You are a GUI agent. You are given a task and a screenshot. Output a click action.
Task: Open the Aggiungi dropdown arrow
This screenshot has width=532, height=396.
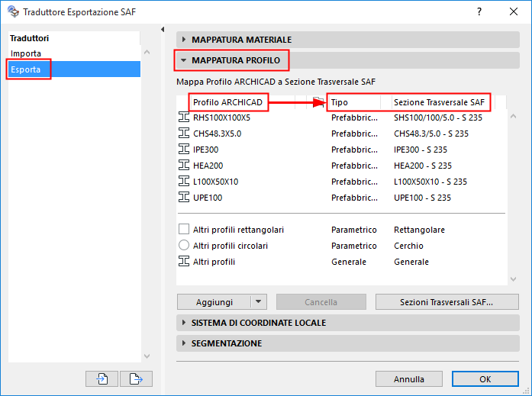click(259, 301)
